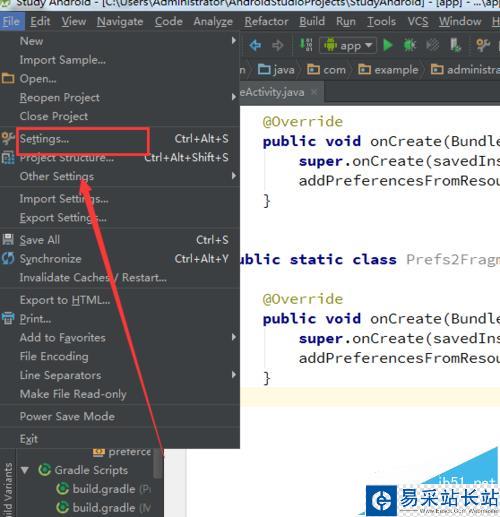Viewport: 500px width, 517px height.
Task: Open the Edit menu
Action: point(40,22)
